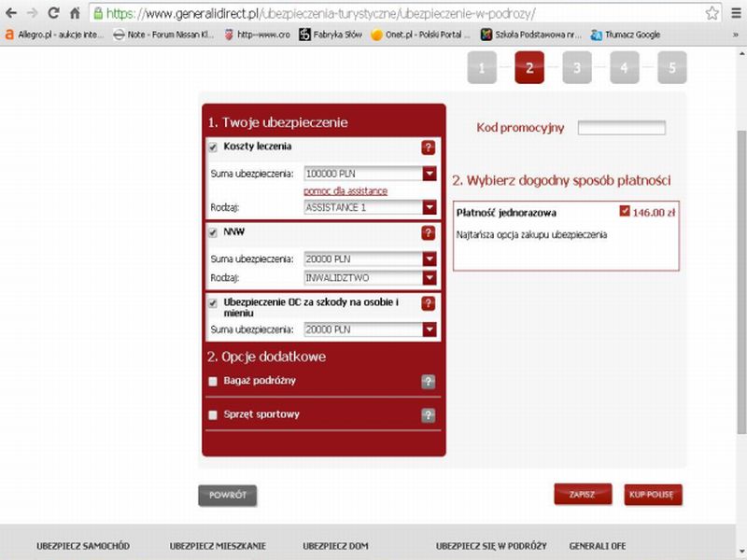Click help icon for Ubezpieczenie OC
The height and width of the screenshot is (560, 747).
pyautogui.click(x=429, y=303)
